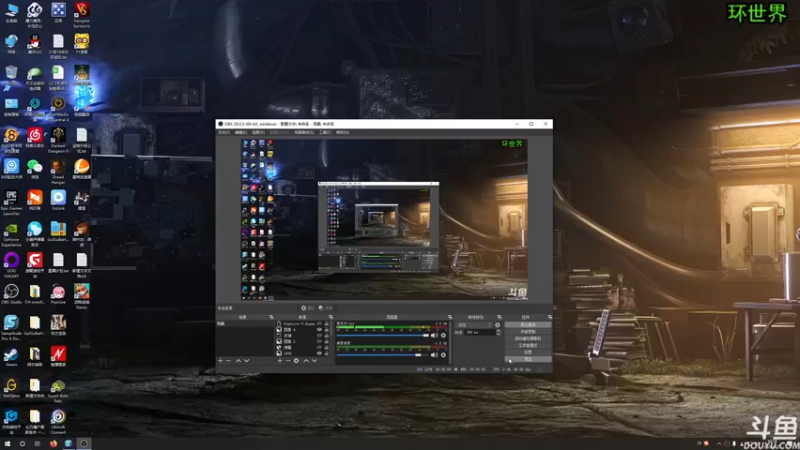Pop out the Audio Mixer dock panel

click(450, 317)
